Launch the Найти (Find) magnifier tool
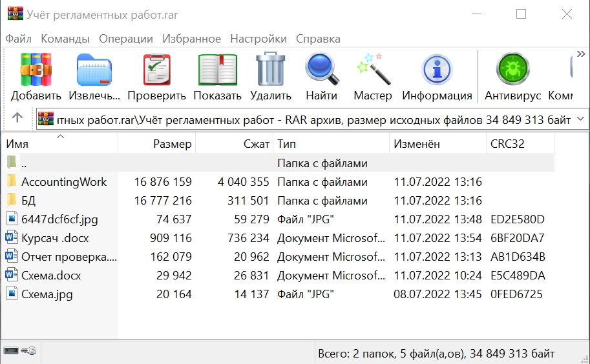Viewport: 590px width, 364px height. (x=321, y=70)
